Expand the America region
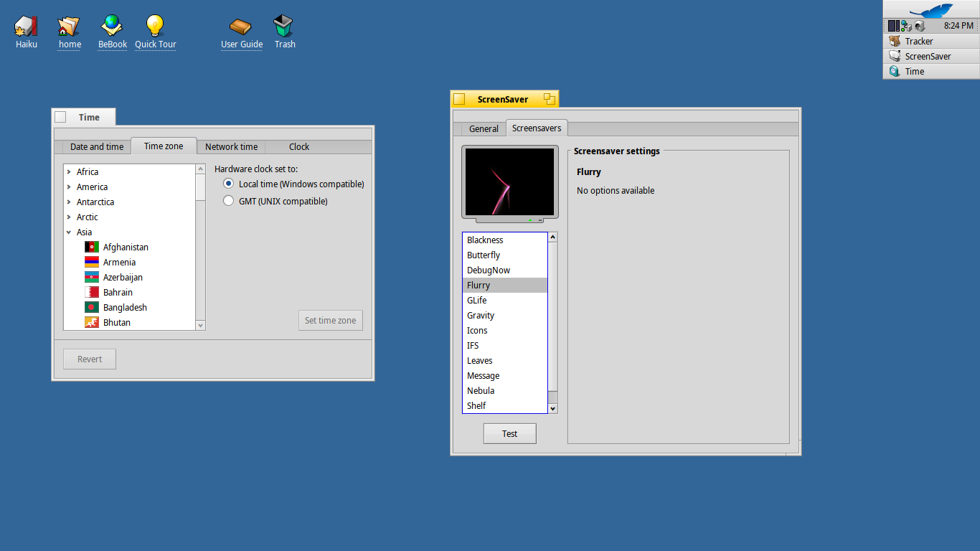The height and width of the screenshot is (551, 980). click(x=69, y=187)
